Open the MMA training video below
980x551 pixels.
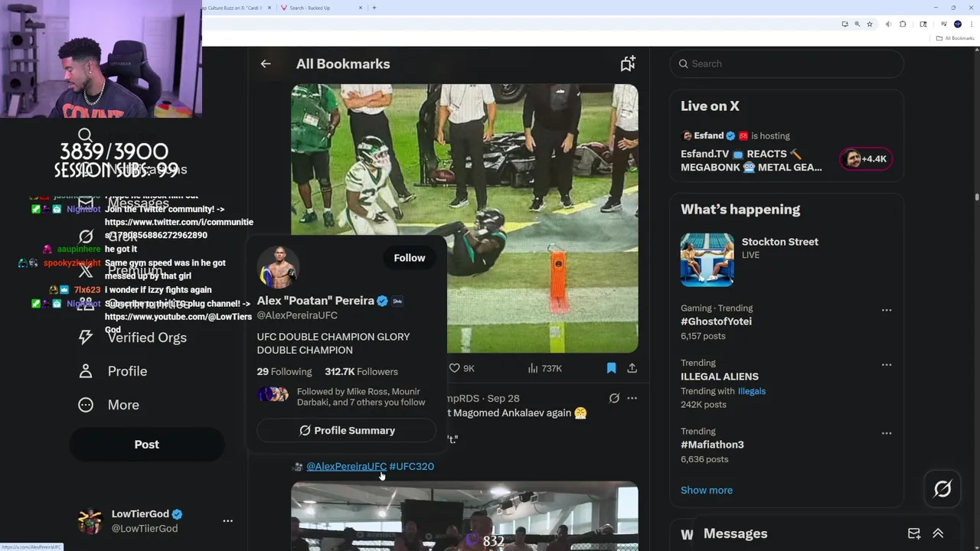click(465, 516)
